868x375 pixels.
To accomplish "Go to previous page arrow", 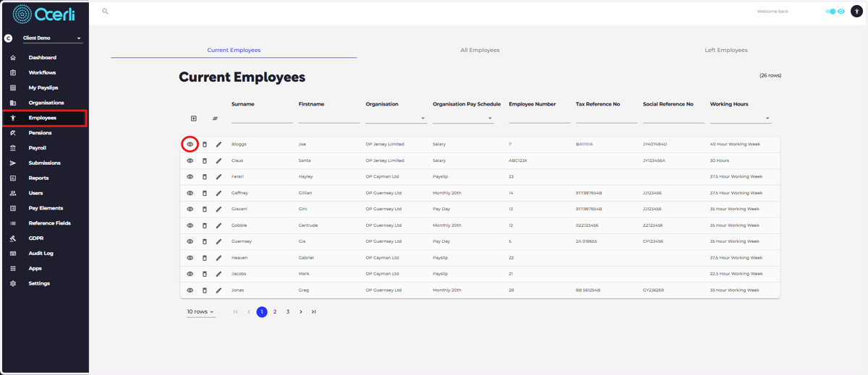I will pos(249,312).
